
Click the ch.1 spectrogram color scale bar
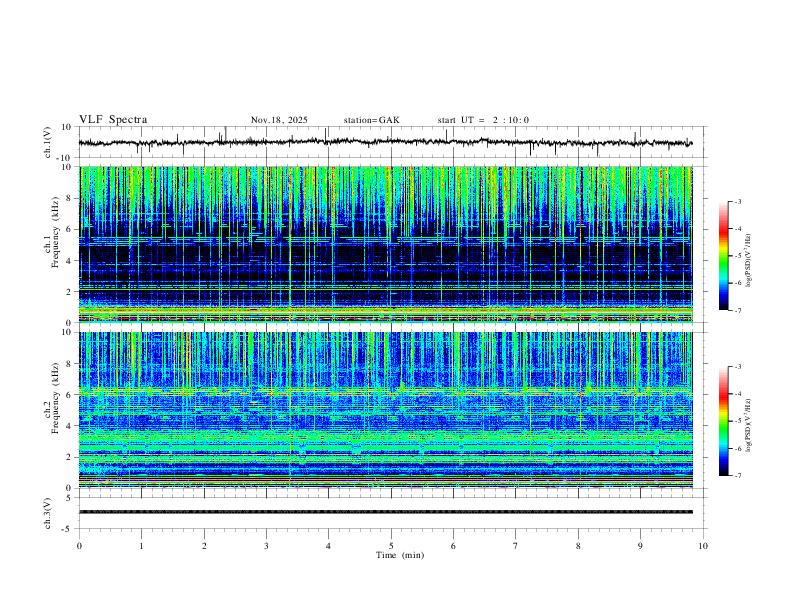coord(724,256)
